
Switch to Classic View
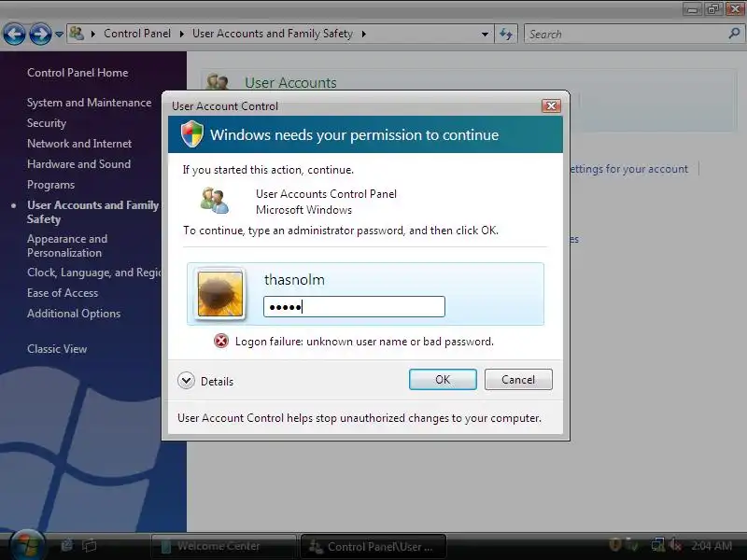point(57,348)
